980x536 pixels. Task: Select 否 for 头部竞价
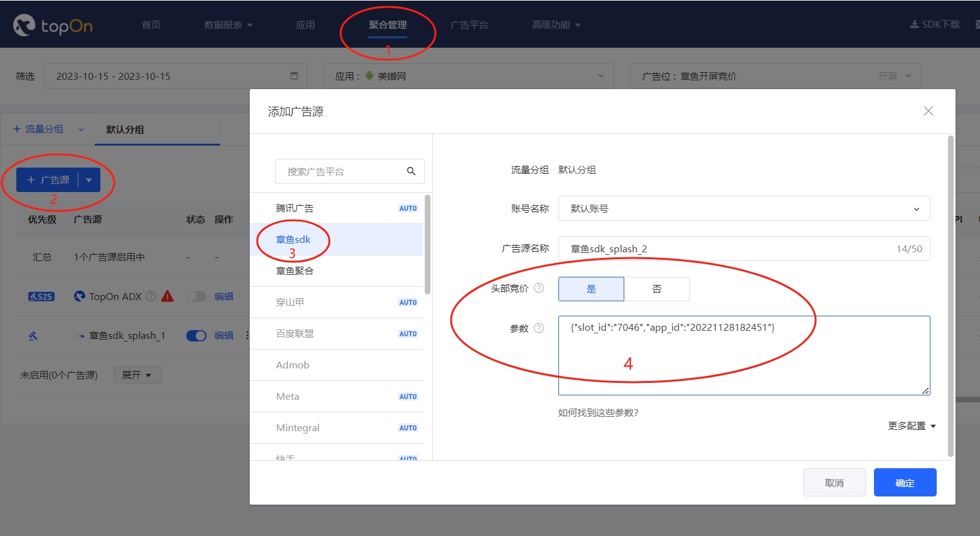657,289
